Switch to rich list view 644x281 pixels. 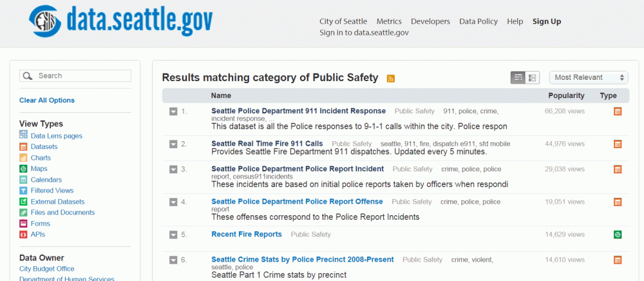click(533, 77)
